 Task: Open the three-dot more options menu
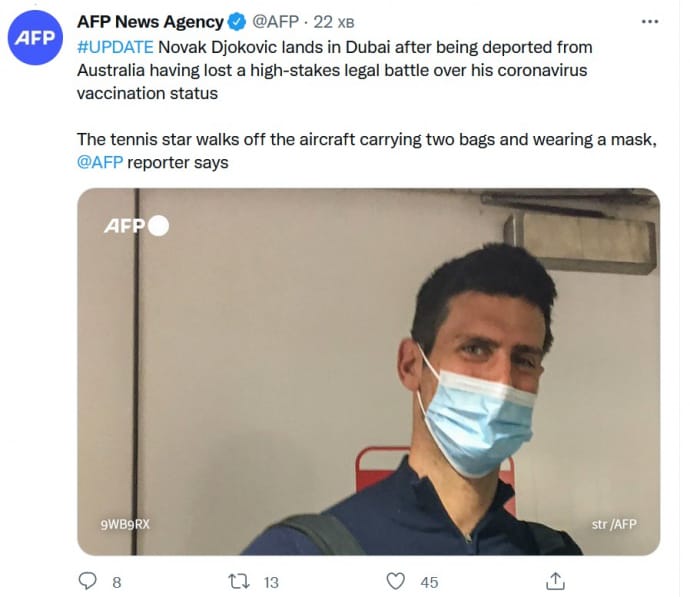click(650, 21)
